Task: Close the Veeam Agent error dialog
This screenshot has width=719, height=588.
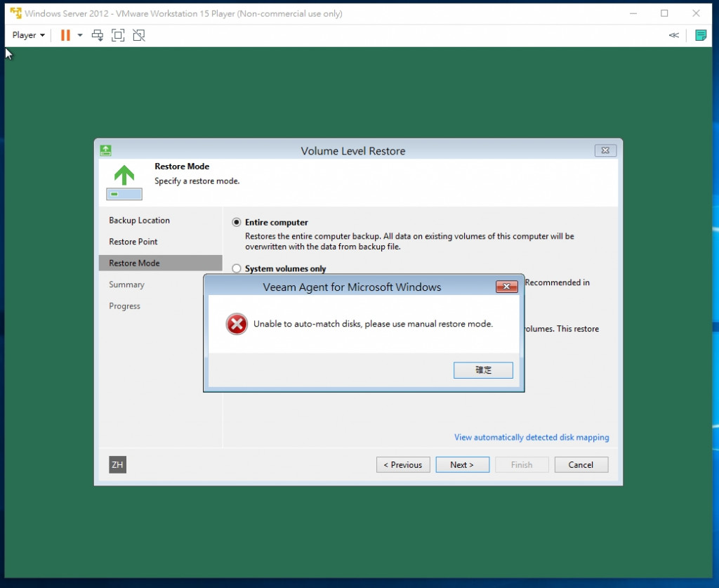Action: 507,287
